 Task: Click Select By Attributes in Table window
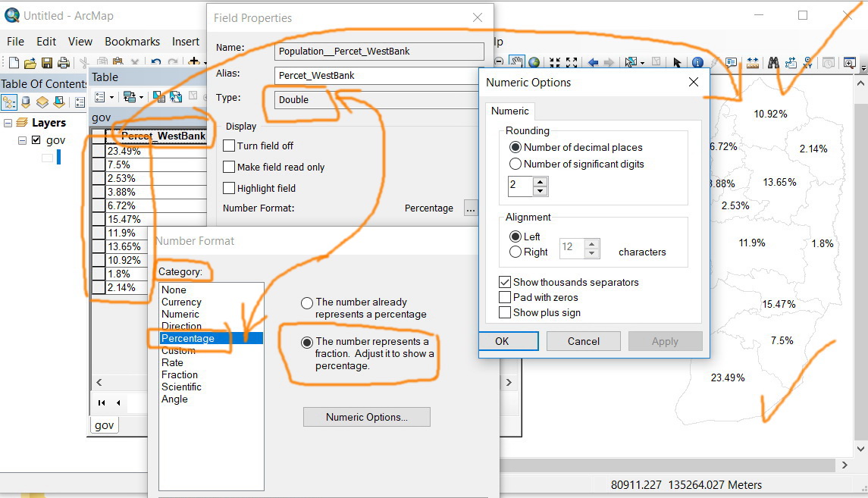pos(159,97)
